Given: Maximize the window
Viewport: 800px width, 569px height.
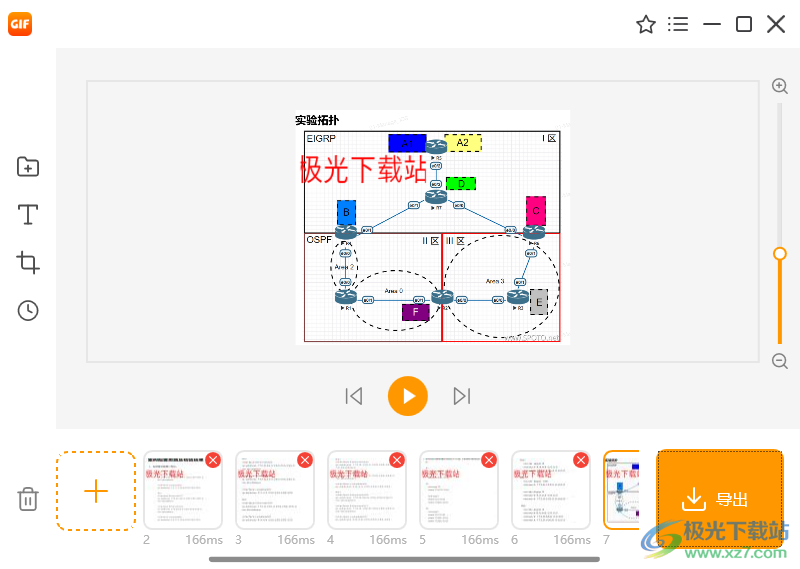Looking at the screenshot, I should (744, 24).
